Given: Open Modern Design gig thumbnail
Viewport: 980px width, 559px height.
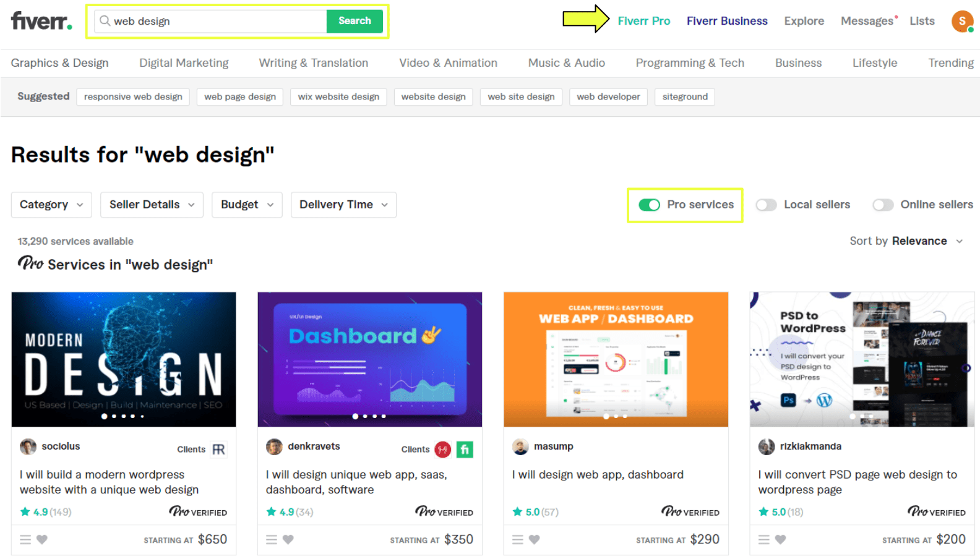Looking at the screenshot, I should click(124, 359).
